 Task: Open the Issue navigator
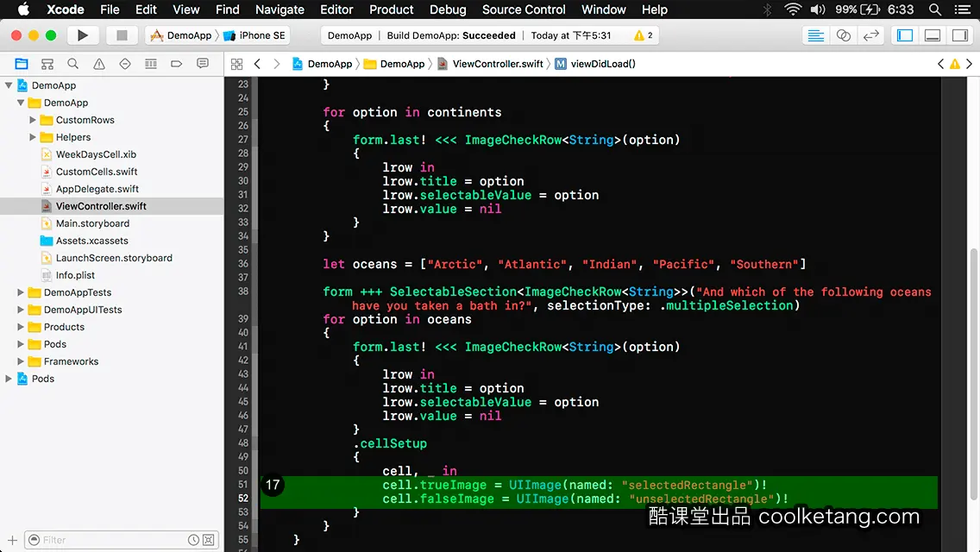pyautogui.click(x=98, y=64)
